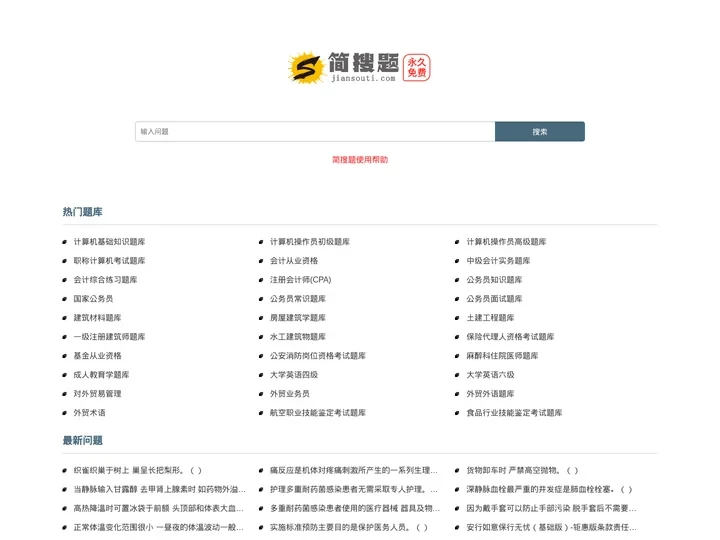Open the 外贸术语 link
720x540 pixels.
[x=89, y=412]
